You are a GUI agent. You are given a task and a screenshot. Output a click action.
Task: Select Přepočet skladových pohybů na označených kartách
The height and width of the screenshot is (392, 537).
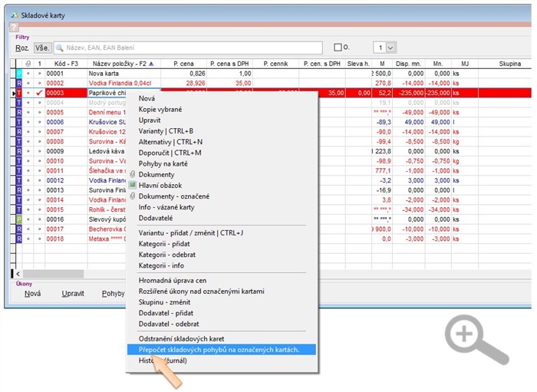[221, 350]
